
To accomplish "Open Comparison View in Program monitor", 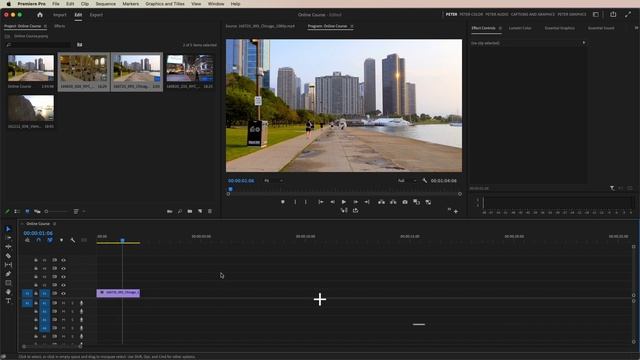I will (416, 202).
